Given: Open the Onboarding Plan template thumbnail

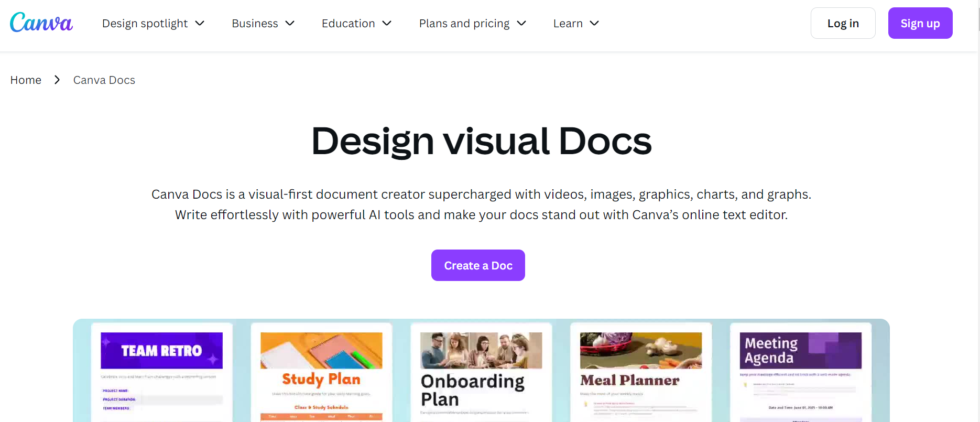Looking at the screenshot, I should pos(481,372).
